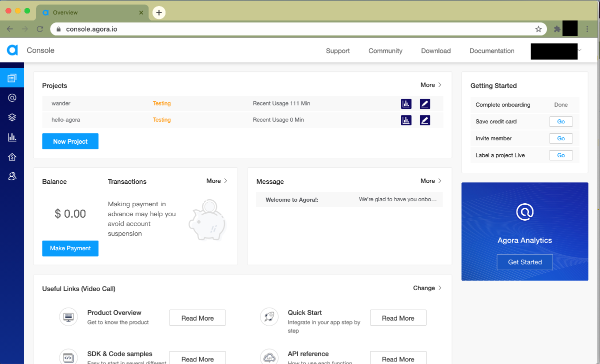Click Read More for API reference

coord(398,358)
